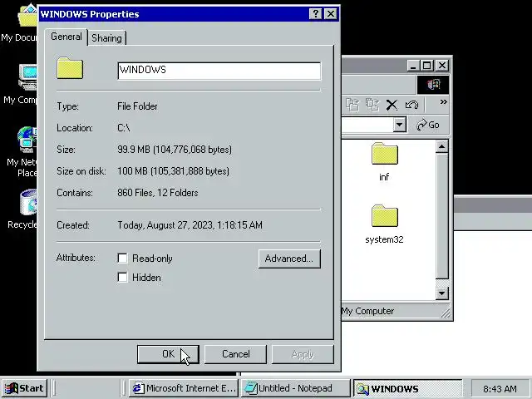Click Undo icon in Explorer toolbar
Screen dimensions: 532x399
tap(411, 105)
